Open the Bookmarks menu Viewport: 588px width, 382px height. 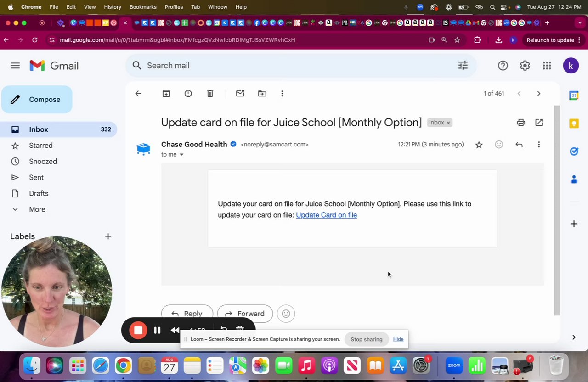pos(143,7)
